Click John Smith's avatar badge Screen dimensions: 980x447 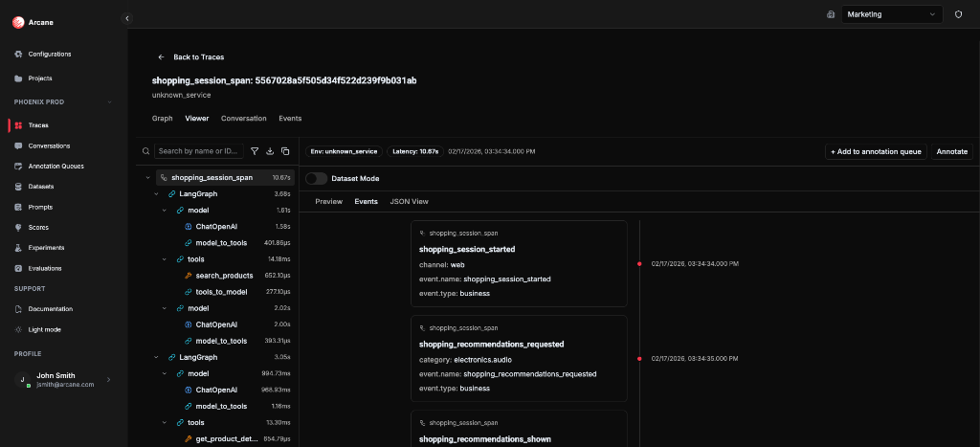pos(23,380)
